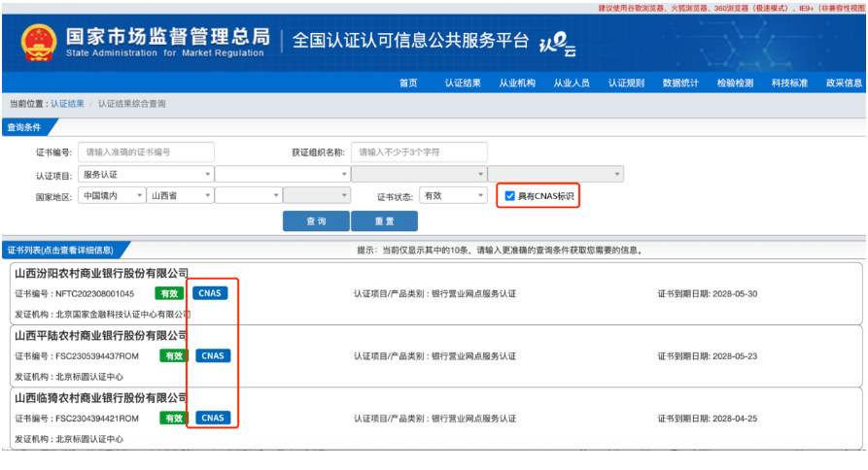Viewport: 868px width, 470px height.
Task: Click the red browser recommendation notice
Action: (731, 8)
